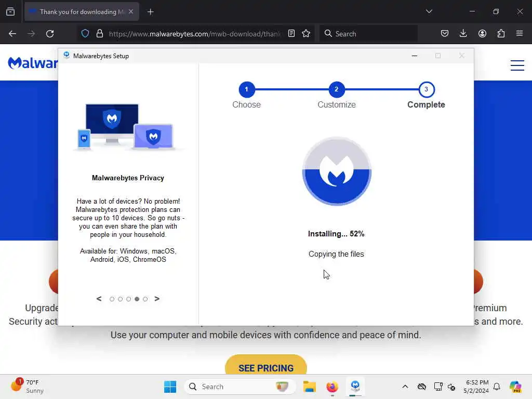Viewport: 532px width, 399px height.
Task: Select the filled fourth carousel dot
Action: (137, 299)
